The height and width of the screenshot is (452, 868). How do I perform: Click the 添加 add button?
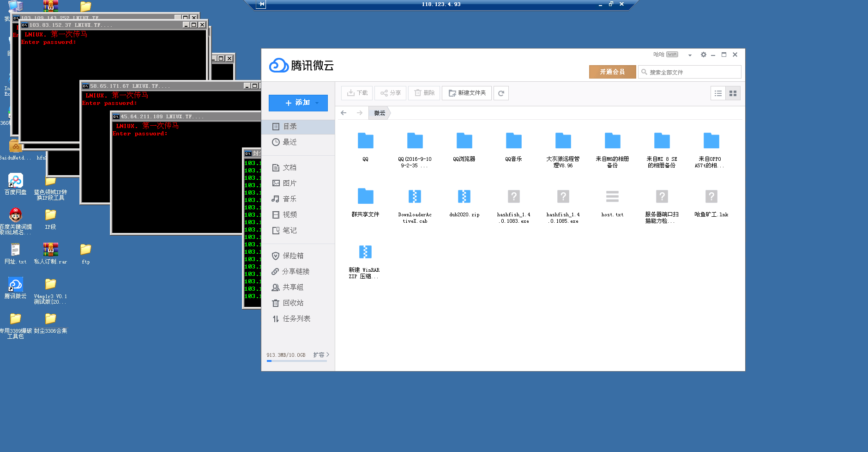[298, 103]
